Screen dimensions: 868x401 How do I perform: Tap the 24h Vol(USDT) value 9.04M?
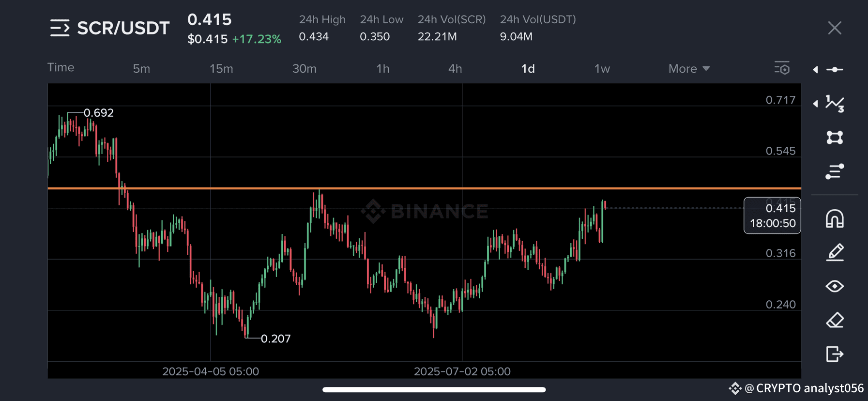516,37
